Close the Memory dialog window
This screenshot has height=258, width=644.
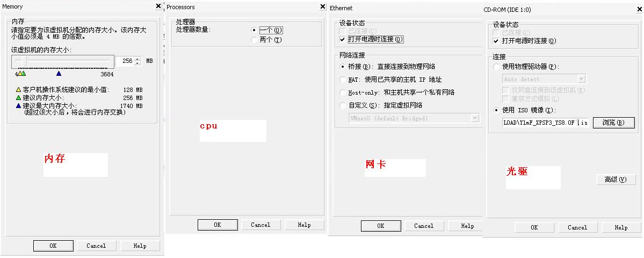[158, 6]
